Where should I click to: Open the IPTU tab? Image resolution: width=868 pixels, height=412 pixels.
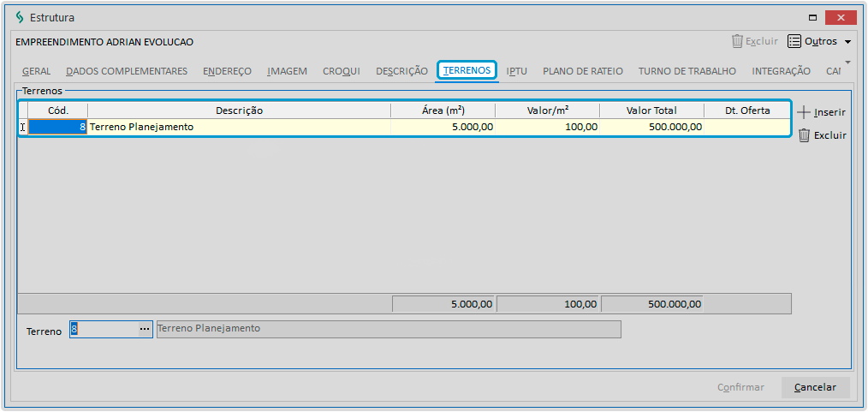click(x=516, y=71)
